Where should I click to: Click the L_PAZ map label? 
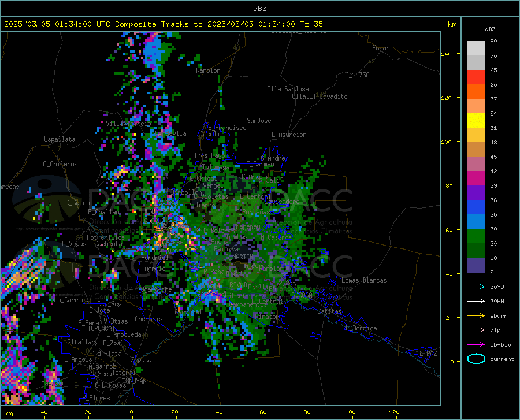428,354
